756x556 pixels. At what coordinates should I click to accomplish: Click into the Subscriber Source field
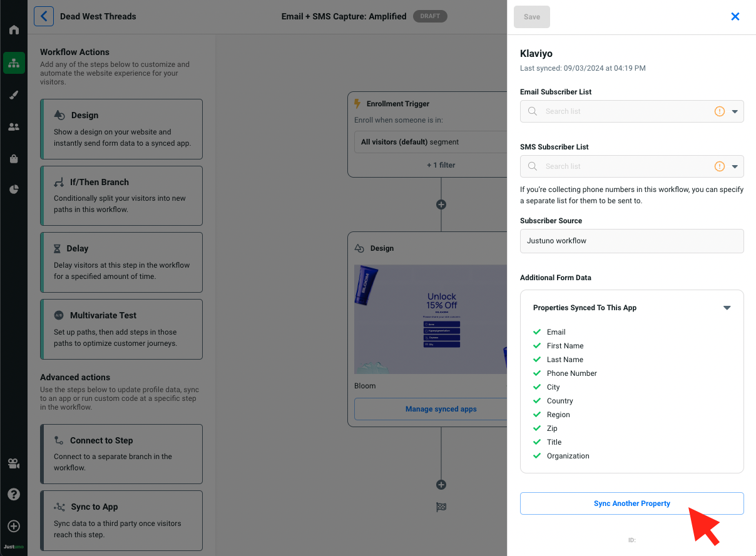point(631,241)
